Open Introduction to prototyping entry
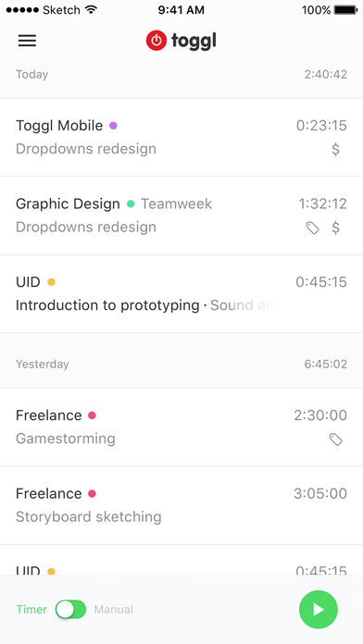The height and width of the screenshot is (644, 363). tap(181, 293)
